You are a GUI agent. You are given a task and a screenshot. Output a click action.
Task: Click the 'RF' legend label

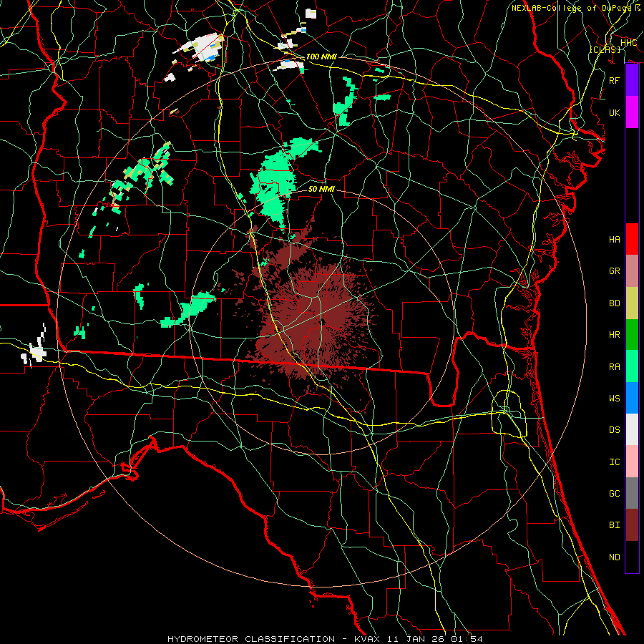(x=614, y=80)
